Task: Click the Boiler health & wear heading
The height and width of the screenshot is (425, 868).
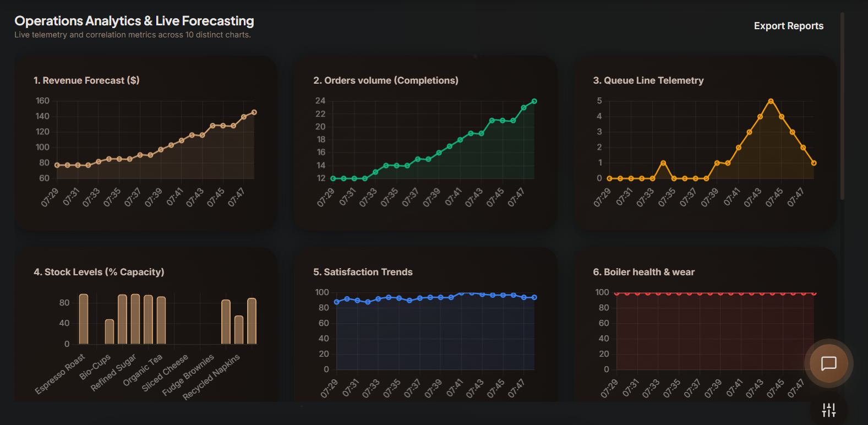Action: tap(644, 272)
